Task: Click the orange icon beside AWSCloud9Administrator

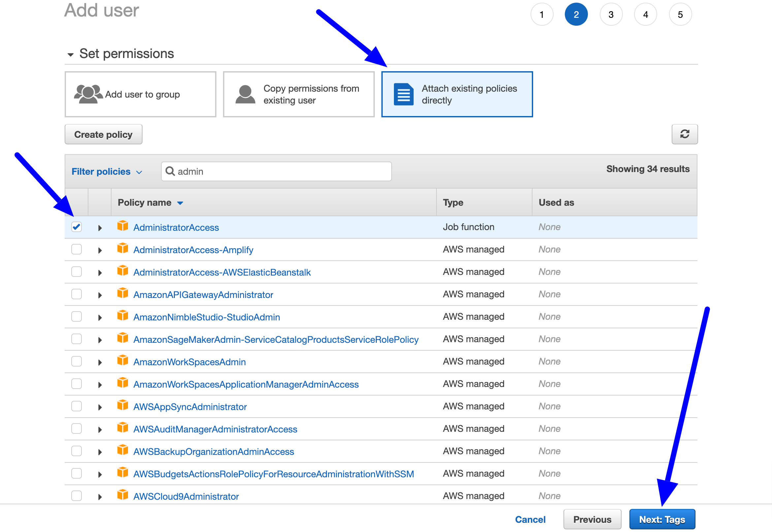Action: (x=123, y=495)
